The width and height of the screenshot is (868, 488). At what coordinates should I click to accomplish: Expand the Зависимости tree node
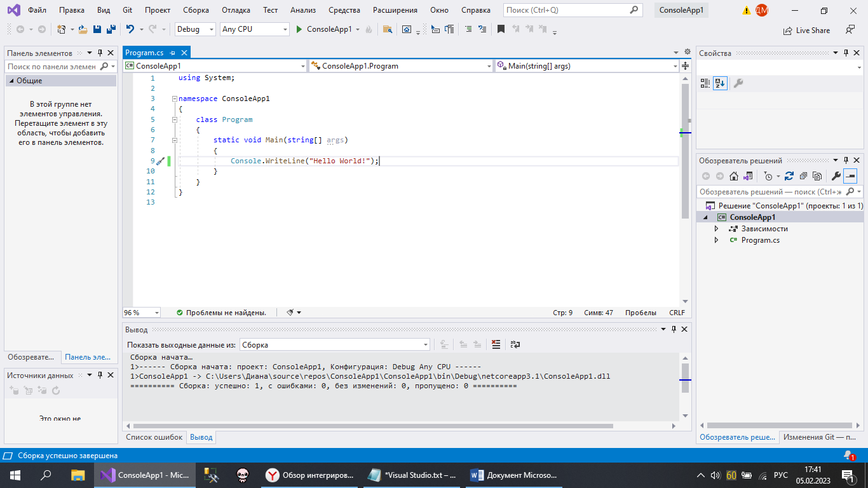[716, 229]
